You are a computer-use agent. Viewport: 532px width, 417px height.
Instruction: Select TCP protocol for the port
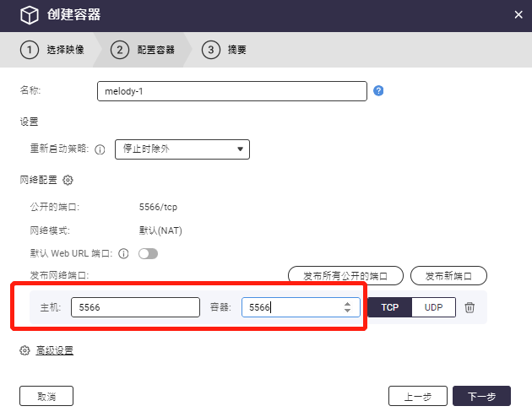tap(389, 307)
